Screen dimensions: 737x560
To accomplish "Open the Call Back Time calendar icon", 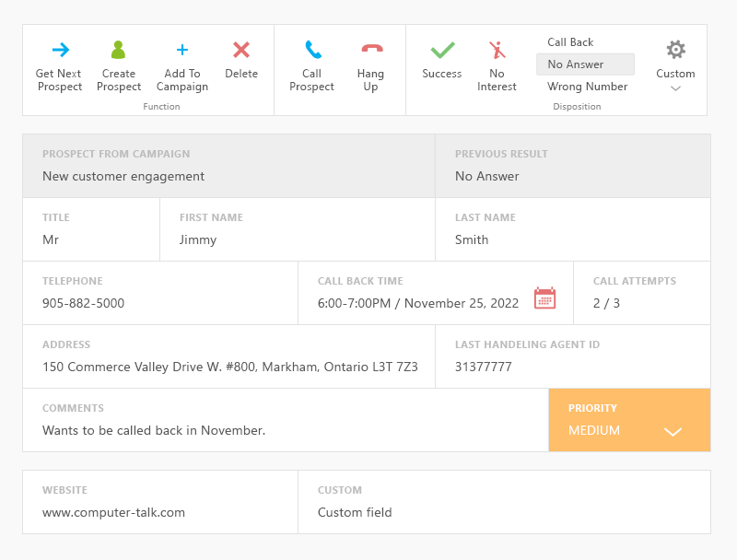I will coord(544,297).
